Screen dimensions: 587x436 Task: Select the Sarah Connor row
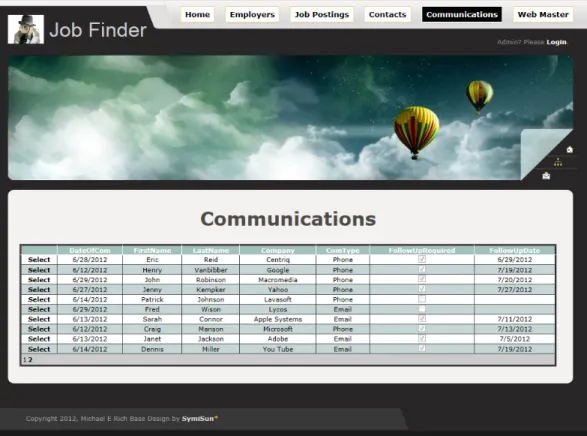(x=39, y=319)
